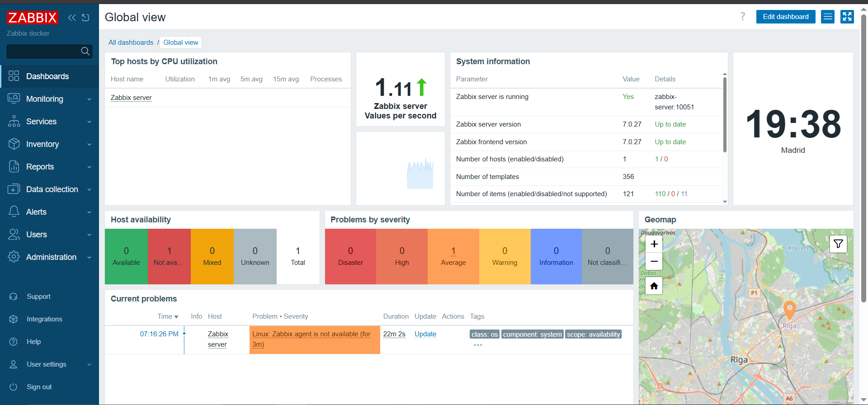Open the dashboard actions hamburger menu

pos(828,17)
